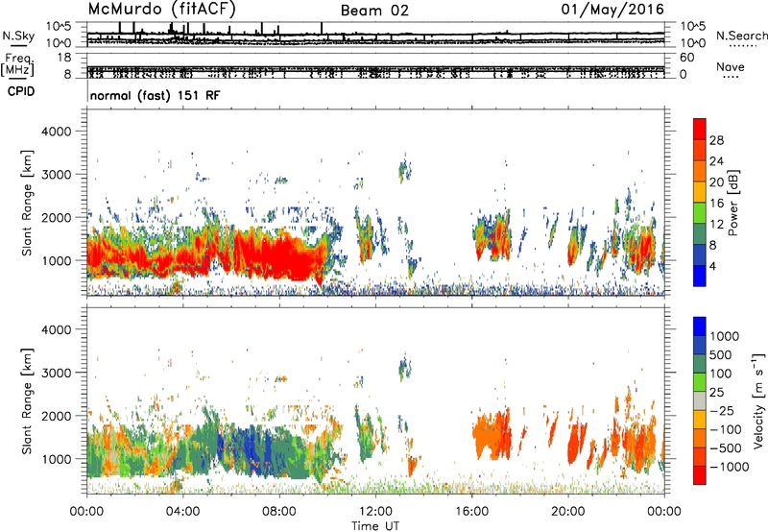Click the blue top segment of velocity colorbar
This screenshot has width=768, height=532.
[x=700, y=326]
